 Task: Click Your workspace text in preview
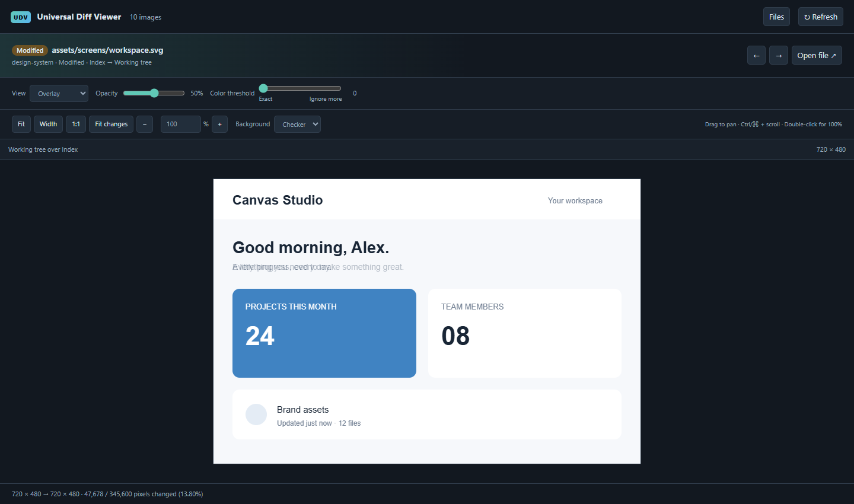[575, 200]
